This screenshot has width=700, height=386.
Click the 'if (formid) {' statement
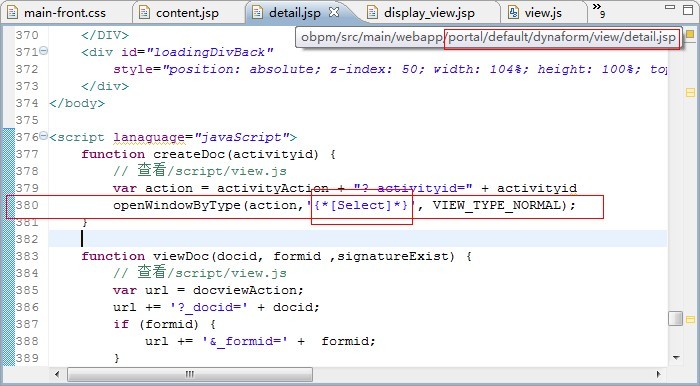pyautogui.click(x=165, y=324)
